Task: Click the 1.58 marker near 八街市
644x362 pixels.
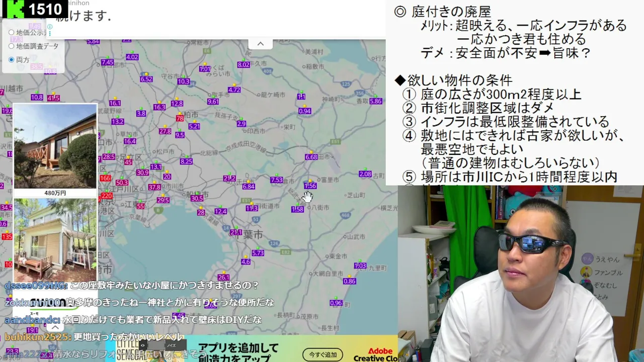Action: click(x=297, y=209)
